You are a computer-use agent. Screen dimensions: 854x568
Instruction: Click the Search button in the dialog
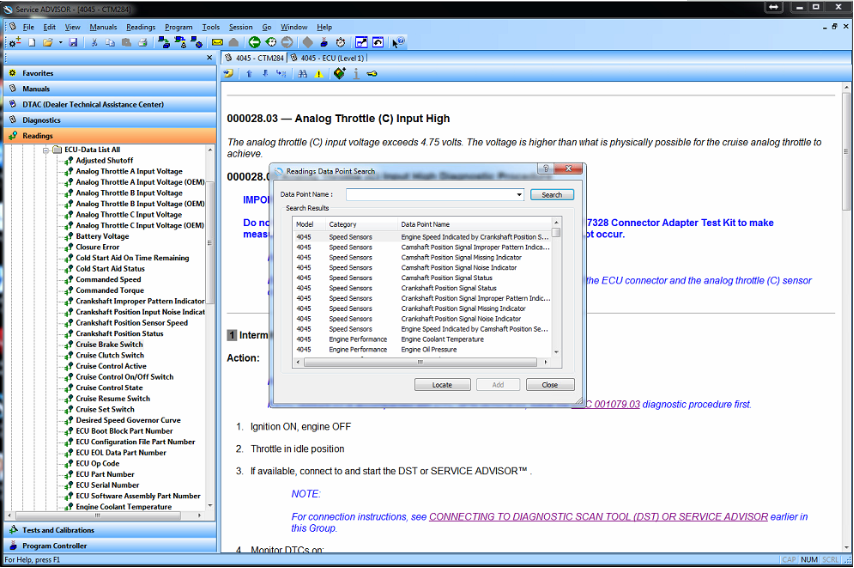click(x=552, y=195)
